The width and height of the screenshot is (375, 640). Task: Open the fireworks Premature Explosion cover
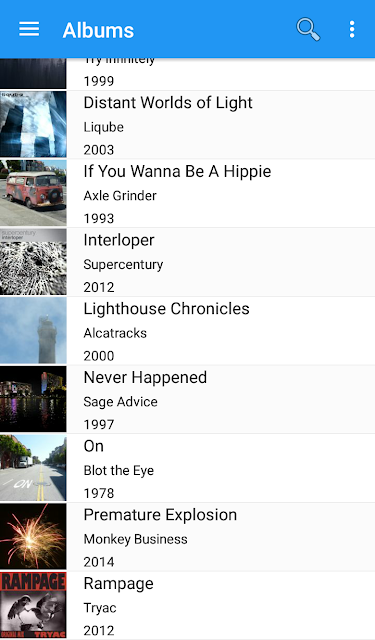click(33, 536)
